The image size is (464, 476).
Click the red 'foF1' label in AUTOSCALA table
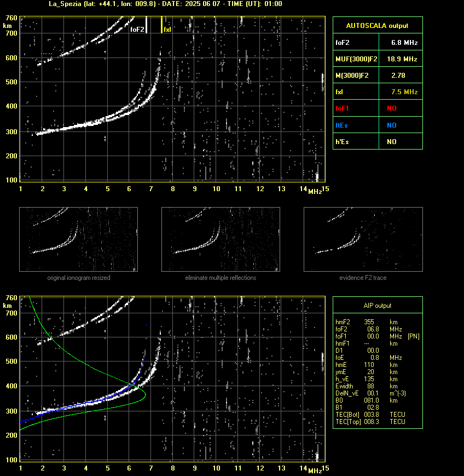tap(342, 108)
